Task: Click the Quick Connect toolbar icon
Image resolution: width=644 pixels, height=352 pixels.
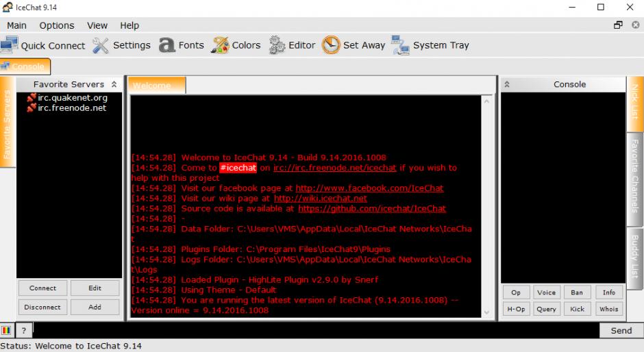Action: click(x=9, y=45)
